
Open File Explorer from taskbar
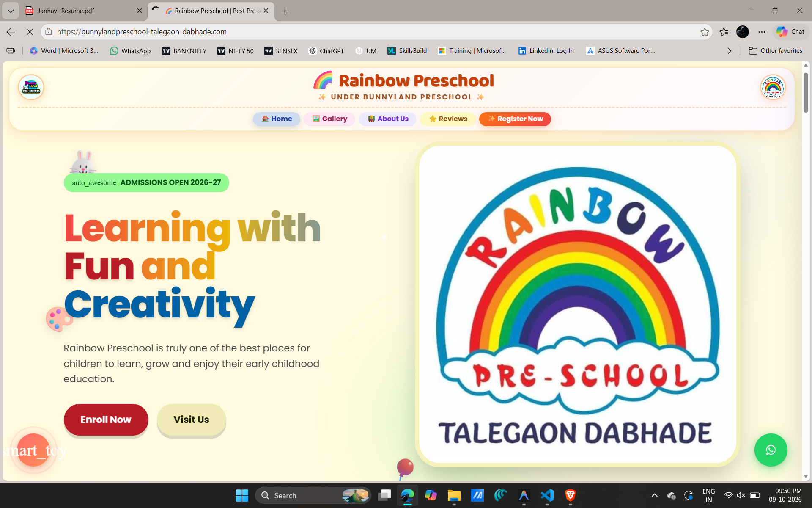pyautogui.click(x=454, y=495)
